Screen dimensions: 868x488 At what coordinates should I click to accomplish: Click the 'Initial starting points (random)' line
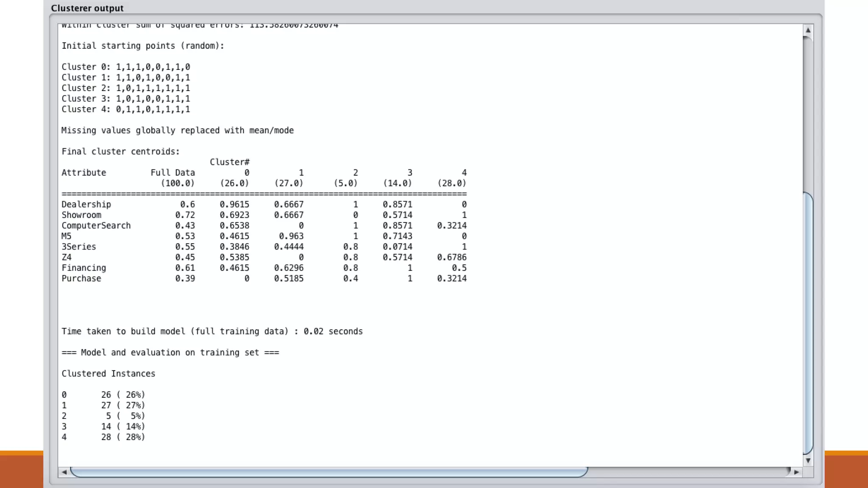coord(143,46)
